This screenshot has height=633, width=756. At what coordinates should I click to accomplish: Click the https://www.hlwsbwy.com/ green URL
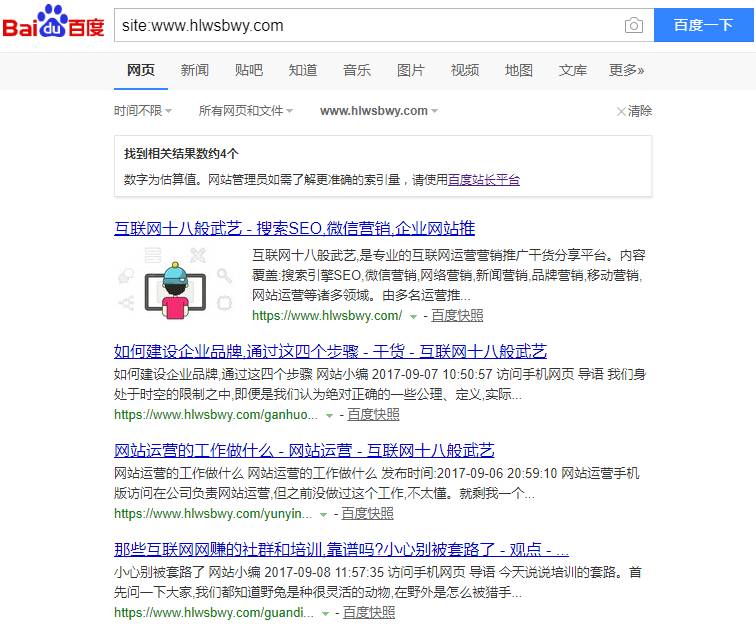[x=327, y=315]
